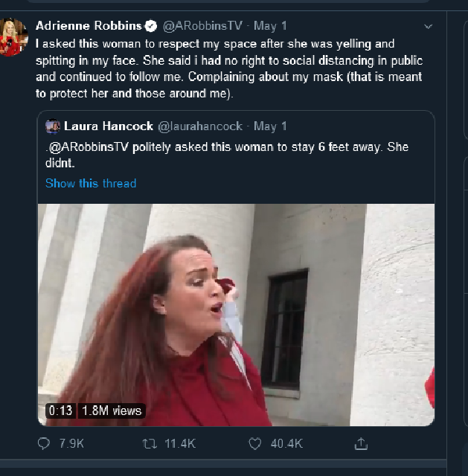Click the Laura Hancock display name
This screenshot has height=476, width=468.
(x=109, y=126)
